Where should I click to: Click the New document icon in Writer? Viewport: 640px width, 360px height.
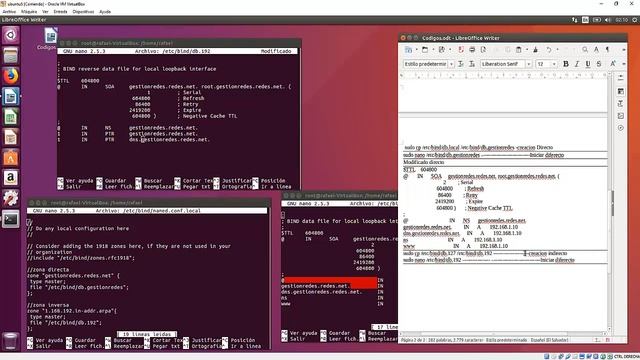tap(408, 50)
